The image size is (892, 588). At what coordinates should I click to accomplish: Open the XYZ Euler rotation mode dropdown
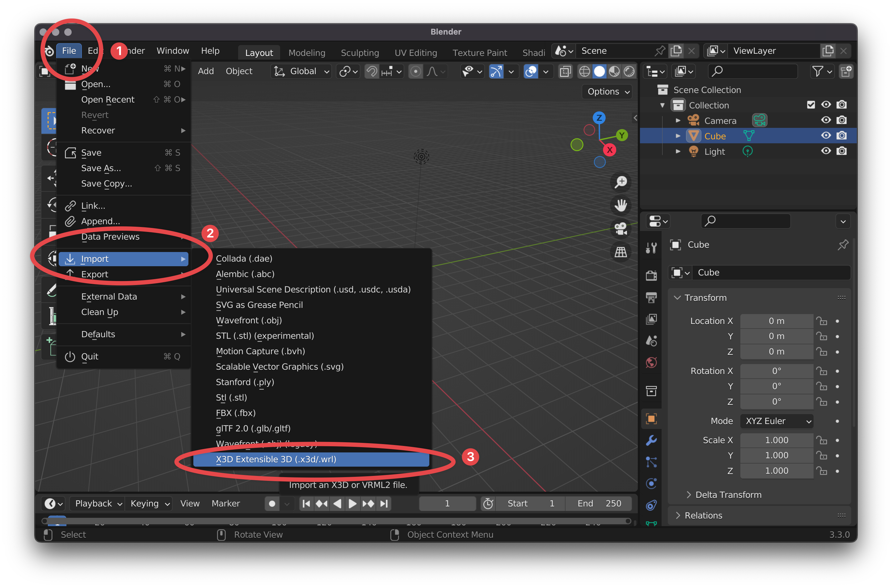pyautogui.click(x=776, y=421)
